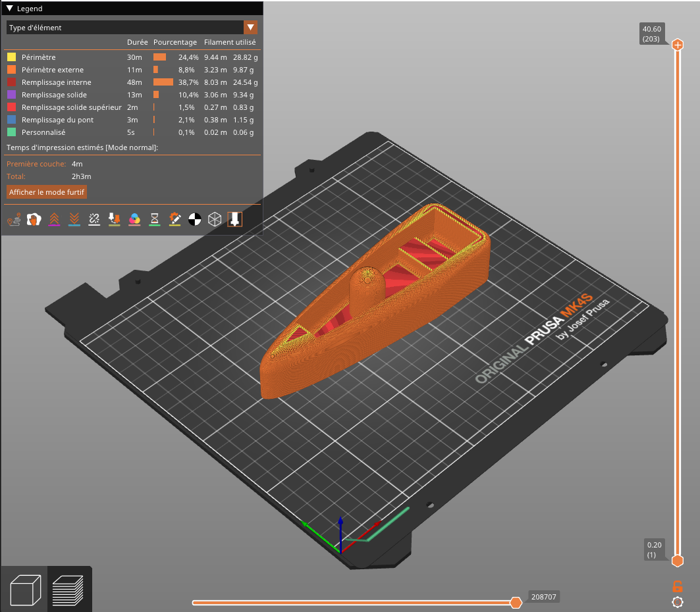The width and height of the screenshot is (700, 612).
Task: Hide Périmètre externe feature type
Action: pos(52,70)
